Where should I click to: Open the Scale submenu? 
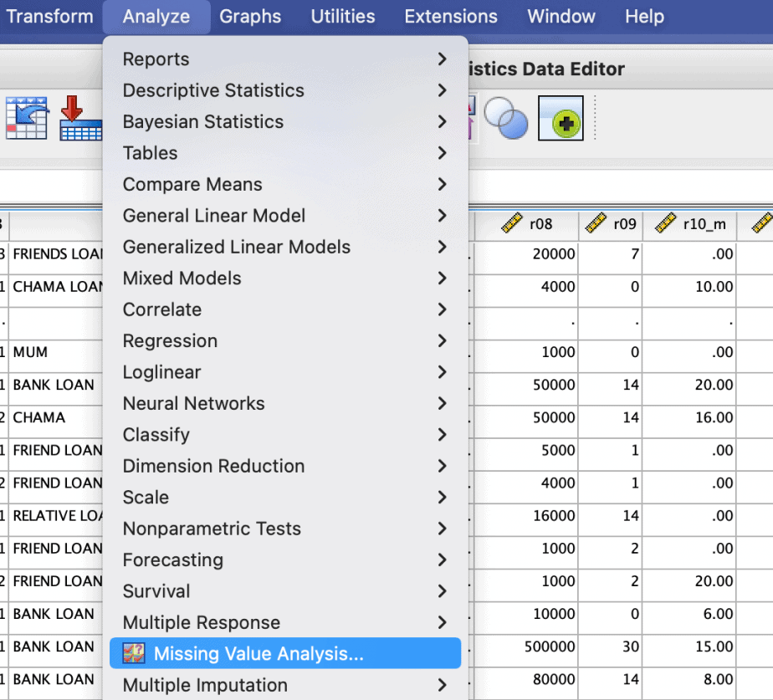tap(285, 498)
